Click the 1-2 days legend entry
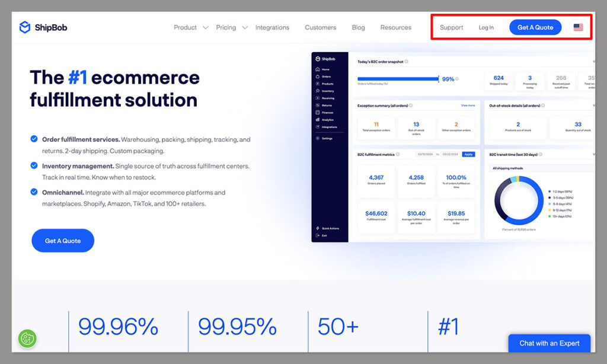Viewport: 607px width, 364px height. pyautogui.click(x=560, y=191)
